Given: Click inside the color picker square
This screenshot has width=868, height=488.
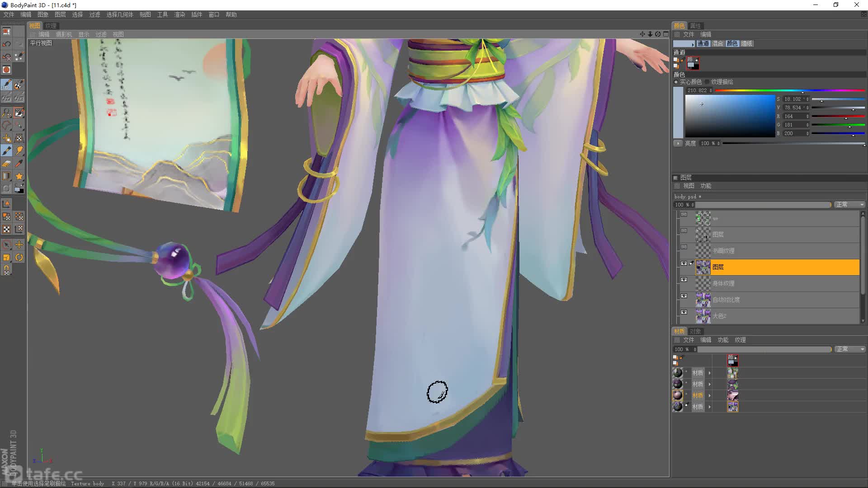Looking at the screenshot, I should pyautogui.click(x=730, y=116).
